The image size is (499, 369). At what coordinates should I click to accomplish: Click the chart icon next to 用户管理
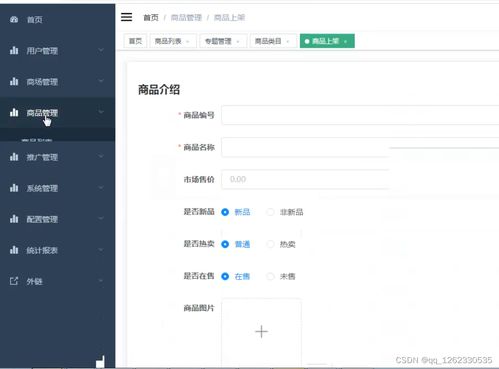[x=14, y=51]
